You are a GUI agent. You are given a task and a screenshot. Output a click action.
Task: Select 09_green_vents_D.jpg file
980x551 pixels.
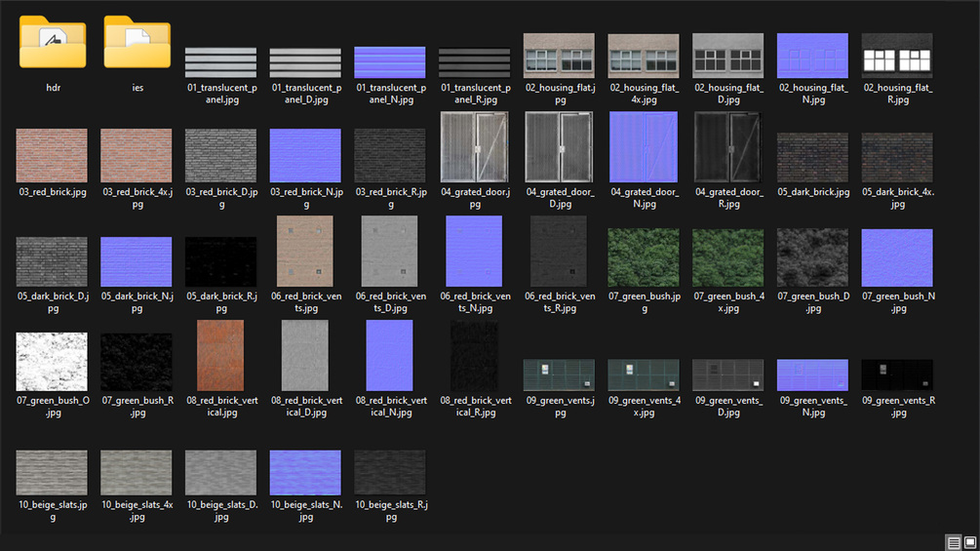727,374
